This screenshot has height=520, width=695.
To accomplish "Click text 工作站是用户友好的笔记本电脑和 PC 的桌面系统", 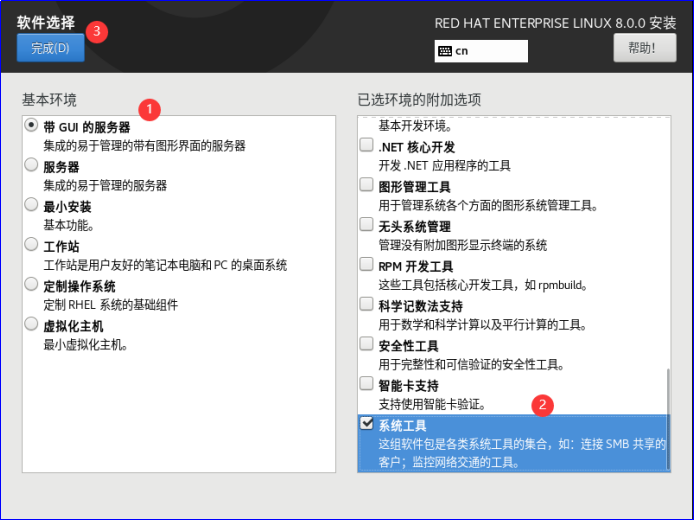I will 165,265.
